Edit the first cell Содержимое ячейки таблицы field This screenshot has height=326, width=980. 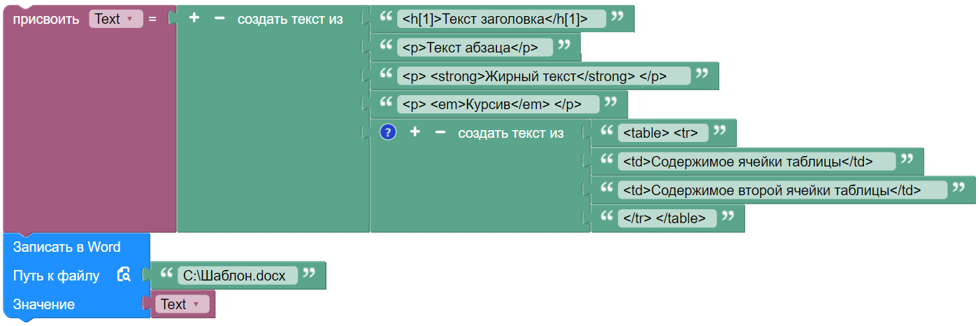tap(757, 162)
